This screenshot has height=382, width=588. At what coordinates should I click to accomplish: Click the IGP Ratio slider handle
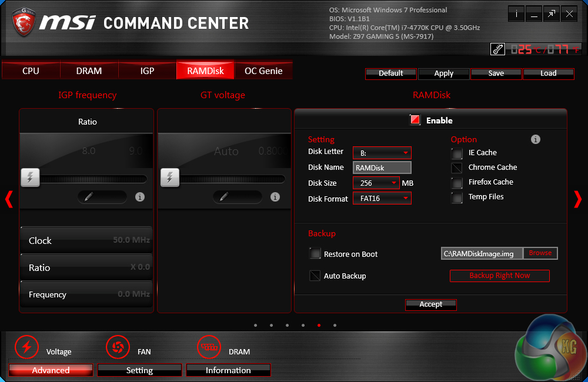30,177
